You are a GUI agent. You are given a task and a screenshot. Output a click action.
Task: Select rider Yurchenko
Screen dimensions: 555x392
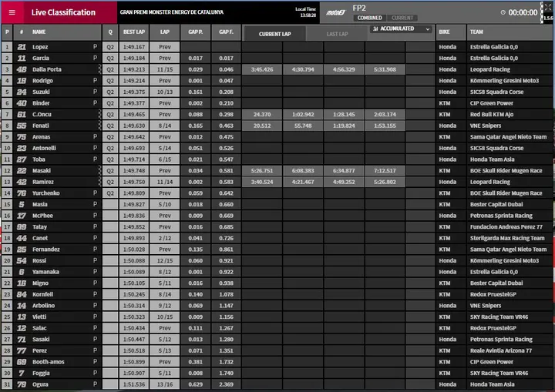point(46,193)
